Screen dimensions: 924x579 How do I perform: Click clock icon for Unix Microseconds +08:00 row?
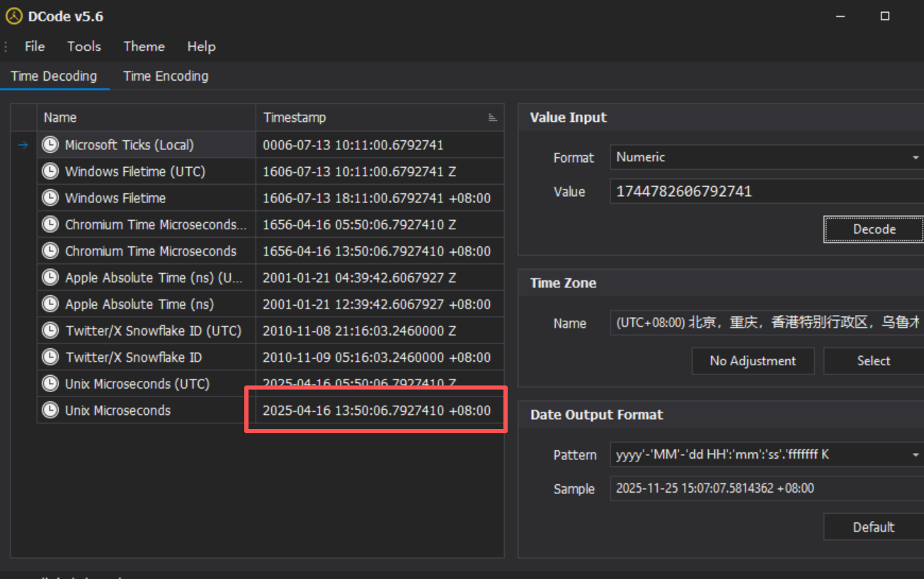coord(50,411)
